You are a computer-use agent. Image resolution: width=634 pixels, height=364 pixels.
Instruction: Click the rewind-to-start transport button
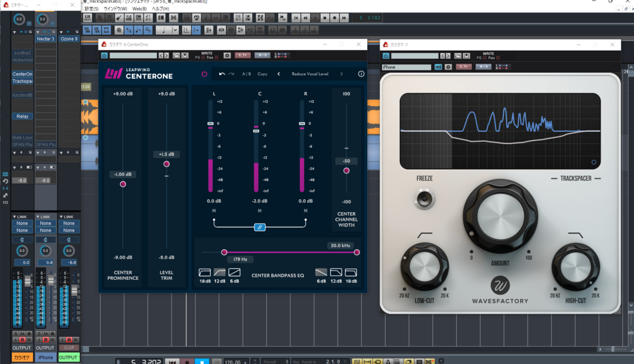(x=296, y=18)
